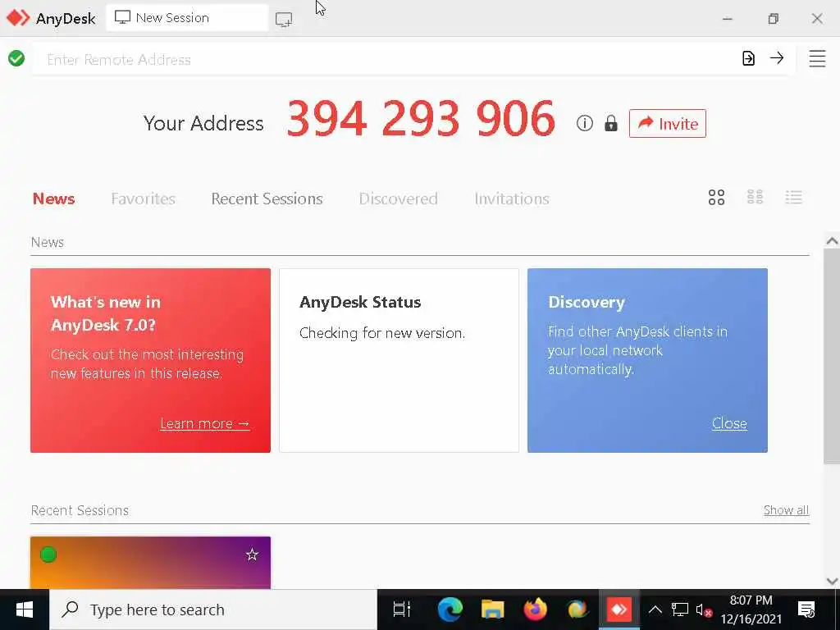Click the scrollbar down arrow
The image size is (840, 630).
(832, 581)
